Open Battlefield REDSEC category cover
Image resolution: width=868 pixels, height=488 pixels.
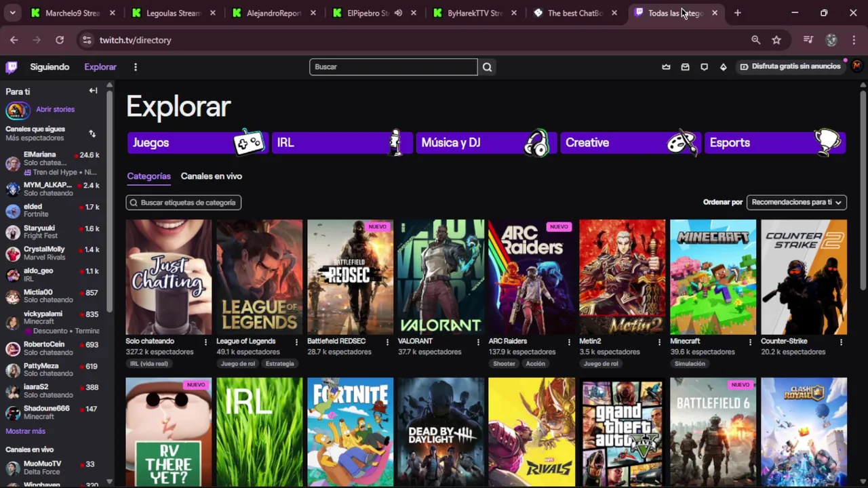coord(350,277)
